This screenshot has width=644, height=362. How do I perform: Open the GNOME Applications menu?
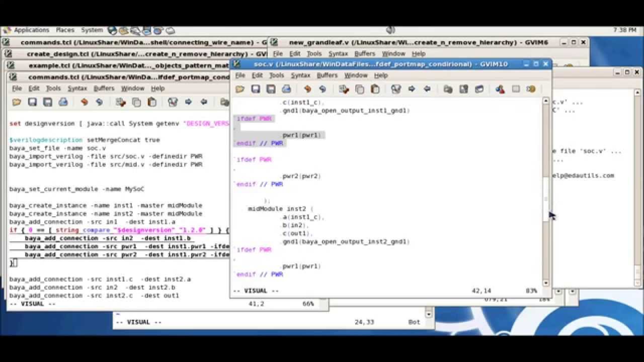coord(31,30)
